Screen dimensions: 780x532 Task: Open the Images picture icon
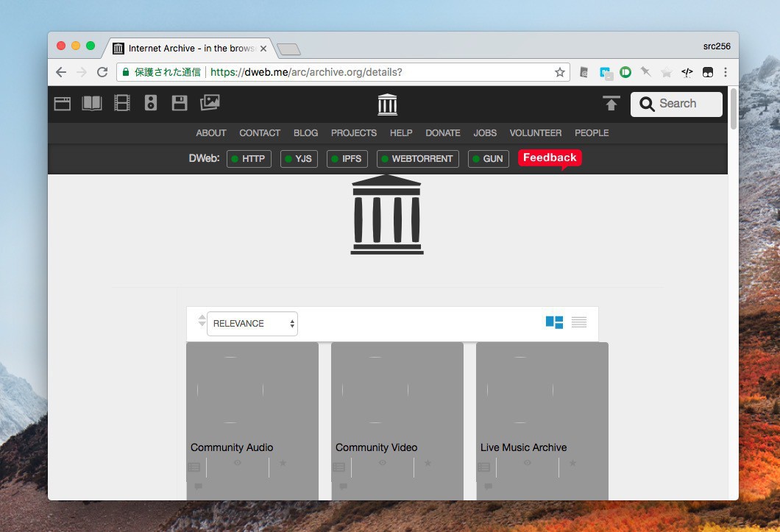point(210,103)
